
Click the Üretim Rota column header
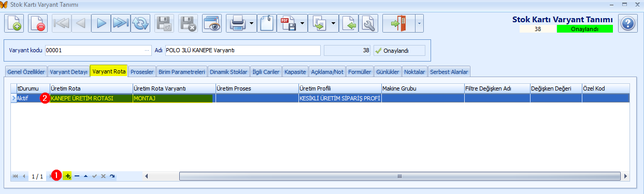click(x=91, y=88)
